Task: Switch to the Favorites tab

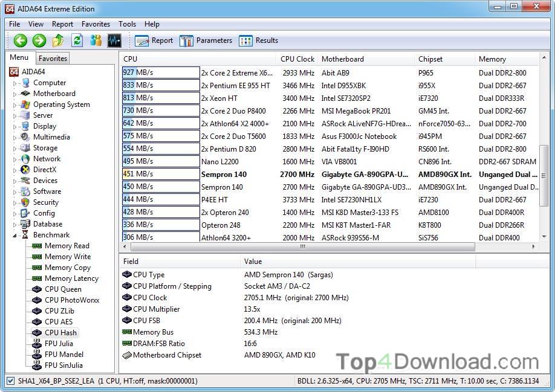Action: coord(53,59)
